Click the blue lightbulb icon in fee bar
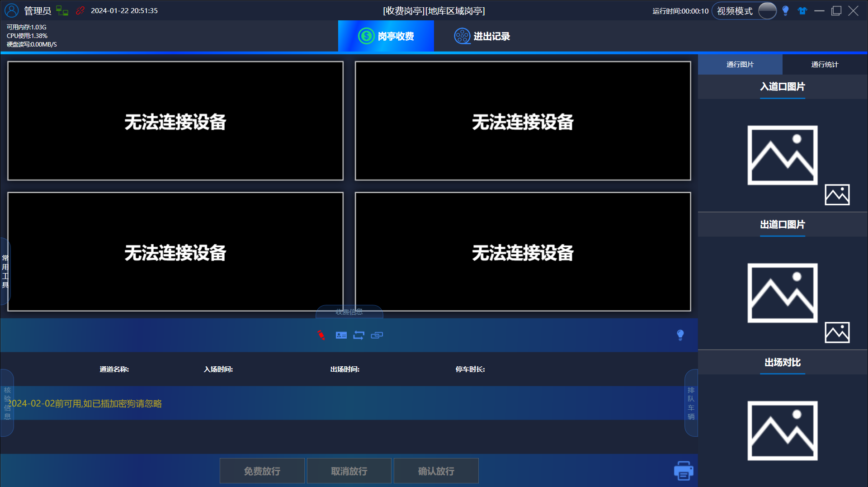Viewport: 868px width, 487px height. coord(680,335)
